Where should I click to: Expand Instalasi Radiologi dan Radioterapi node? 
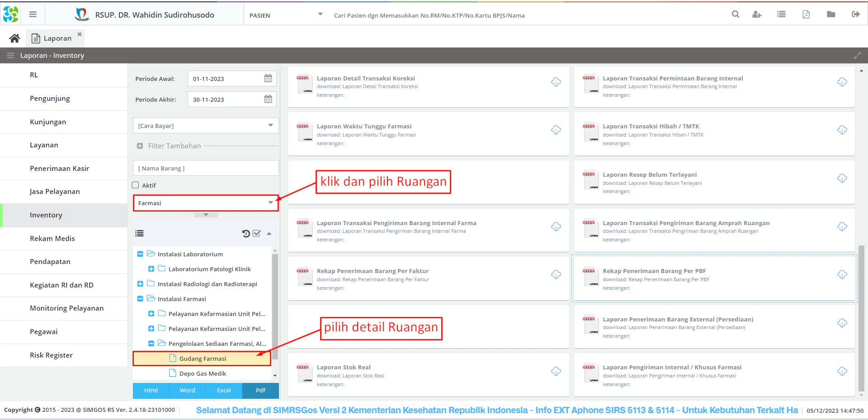click(x=140, y=284)
